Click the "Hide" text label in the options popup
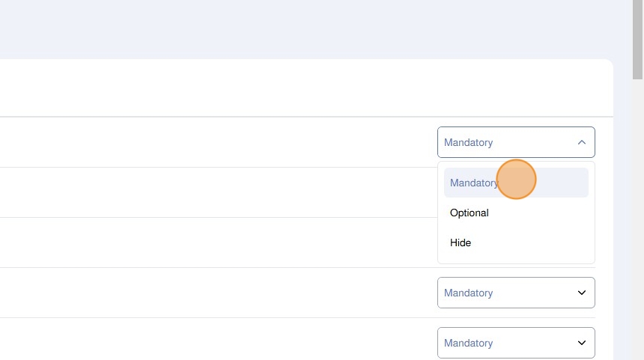 461,242
